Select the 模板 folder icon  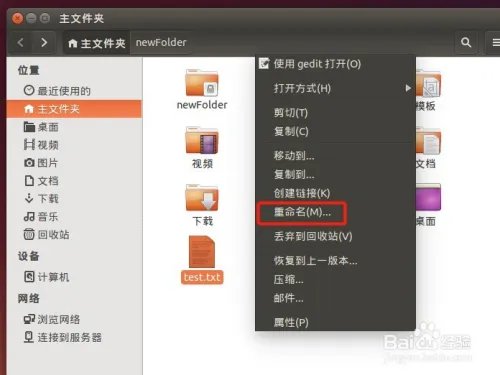(428, 83)
